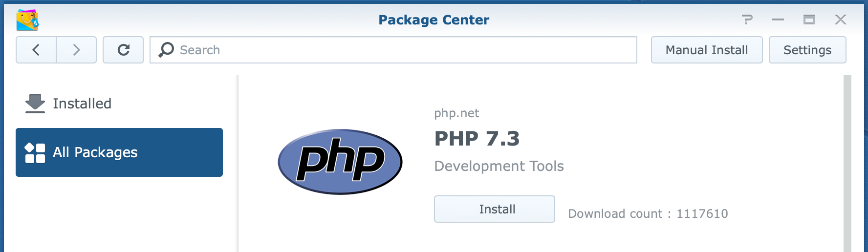Open Manual Install
This screenshot has width=868, height=252.
707,50
